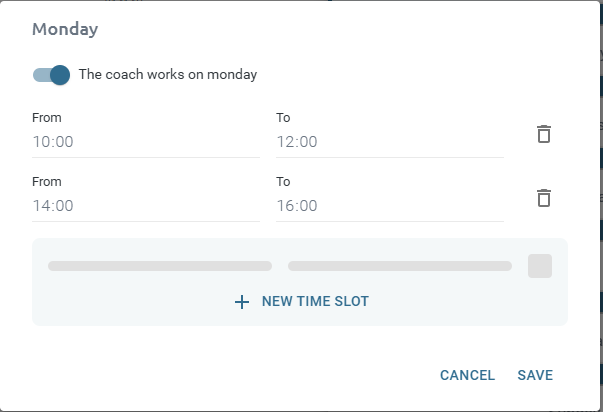
Task: Click the gray placeholder square
Action: click(540, 266)
